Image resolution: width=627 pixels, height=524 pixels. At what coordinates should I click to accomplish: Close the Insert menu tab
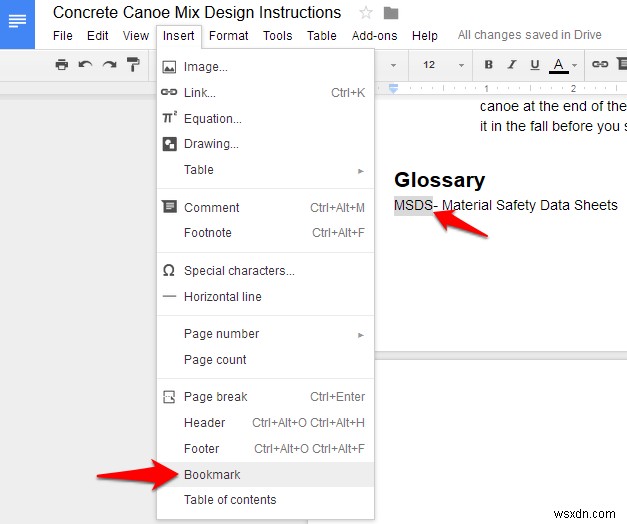[x=179, y=36]
